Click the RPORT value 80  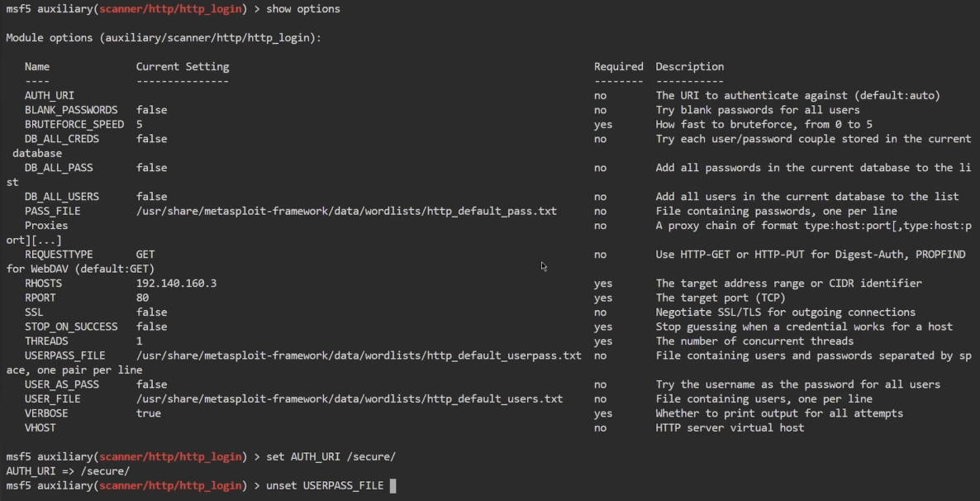coord(142,298)
